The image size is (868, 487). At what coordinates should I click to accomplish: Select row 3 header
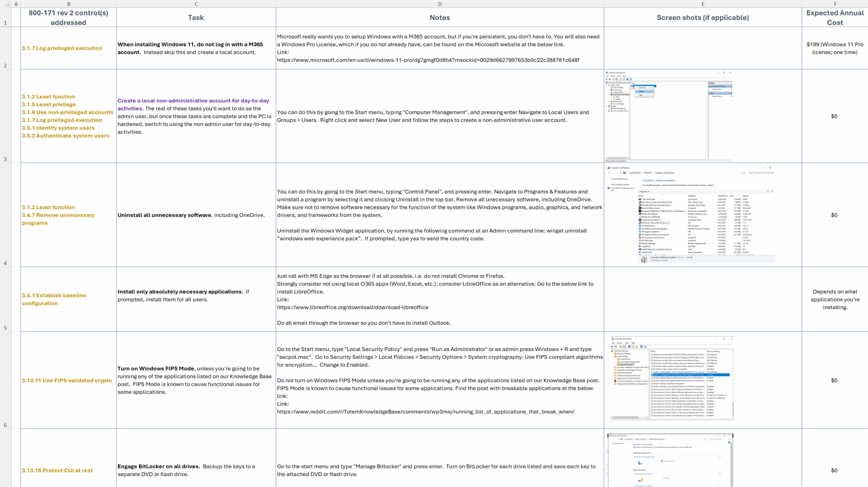(5, 159)
